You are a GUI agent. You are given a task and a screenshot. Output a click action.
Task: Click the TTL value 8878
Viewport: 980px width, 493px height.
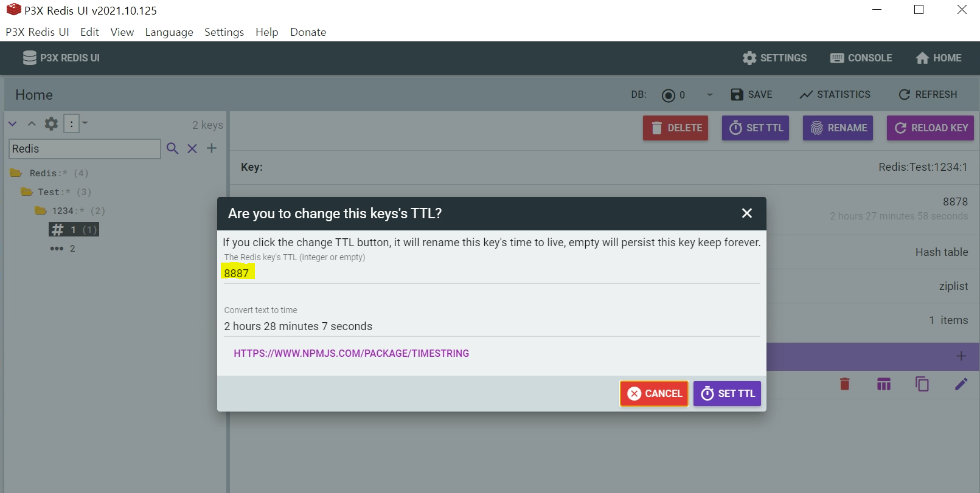[955, 202]
